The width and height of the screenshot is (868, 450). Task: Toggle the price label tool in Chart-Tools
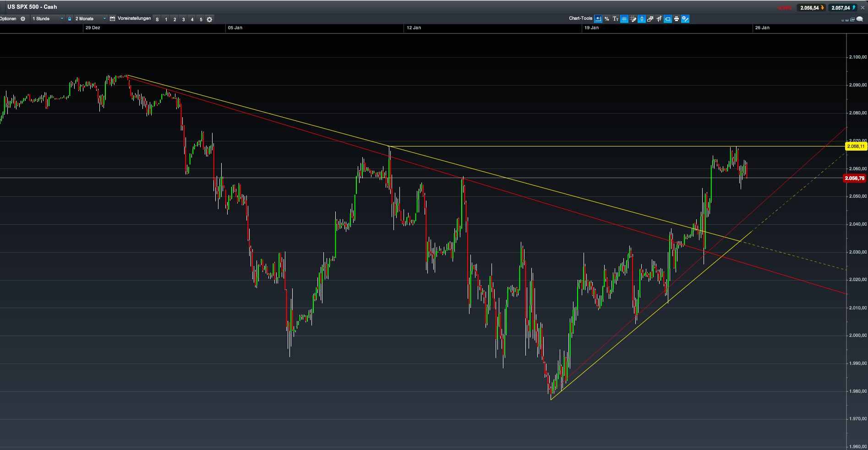(668, 19)
